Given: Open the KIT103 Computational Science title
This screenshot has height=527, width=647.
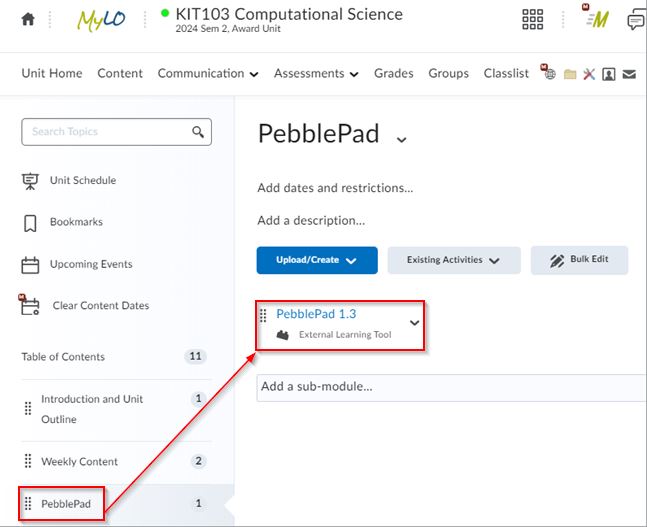Looking at the screenshot, I should (x=289, y=14).
